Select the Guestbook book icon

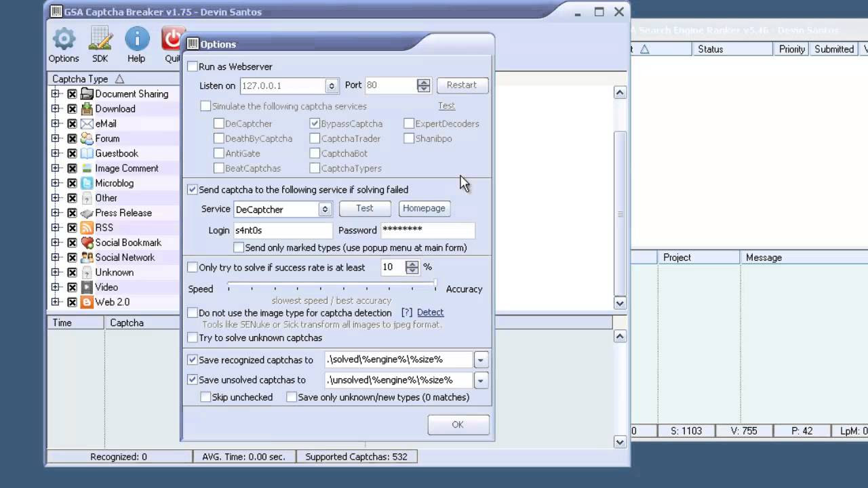87,153
